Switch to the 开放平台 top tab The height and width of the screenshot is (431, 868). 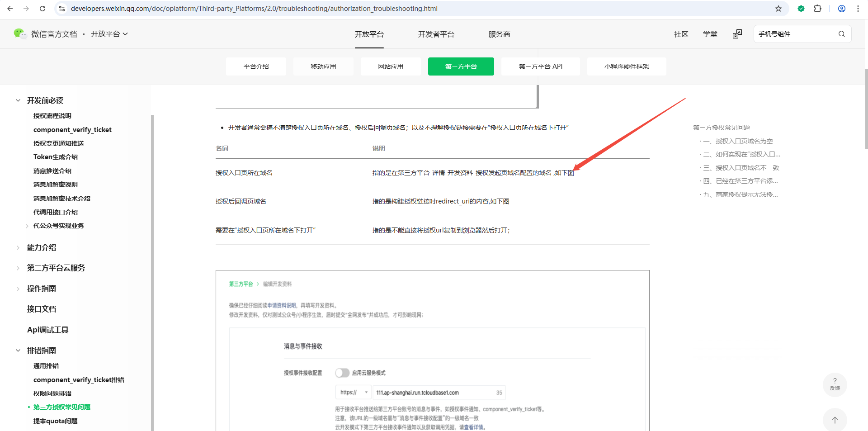point(369,34)
